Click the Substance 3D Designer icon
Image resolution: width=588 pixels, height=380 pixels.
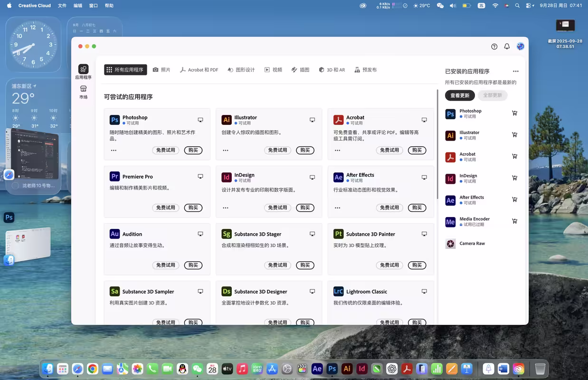coord(227,292)
